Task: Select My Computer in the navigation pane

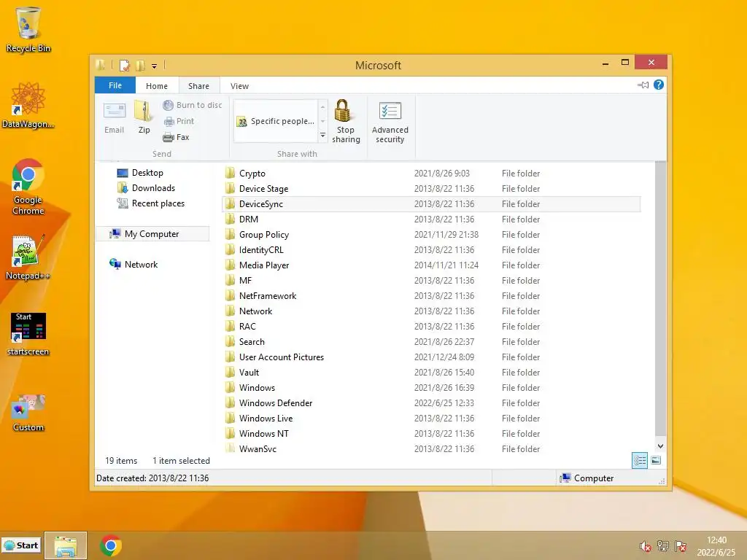Action: [152, 234]
